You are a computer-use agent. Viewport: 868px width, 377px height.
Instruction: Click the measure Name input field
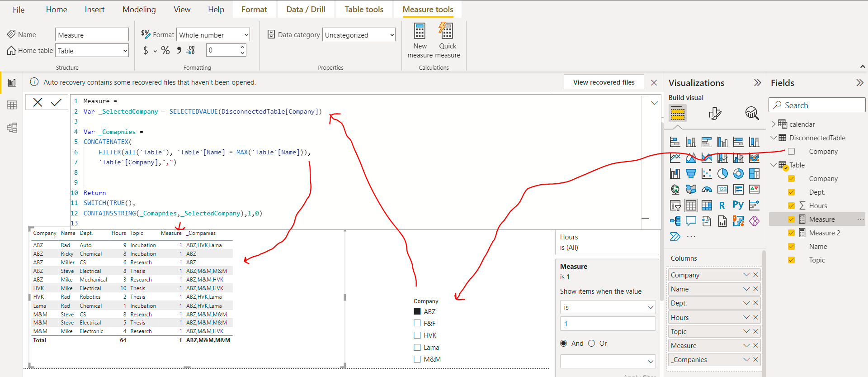92,35
